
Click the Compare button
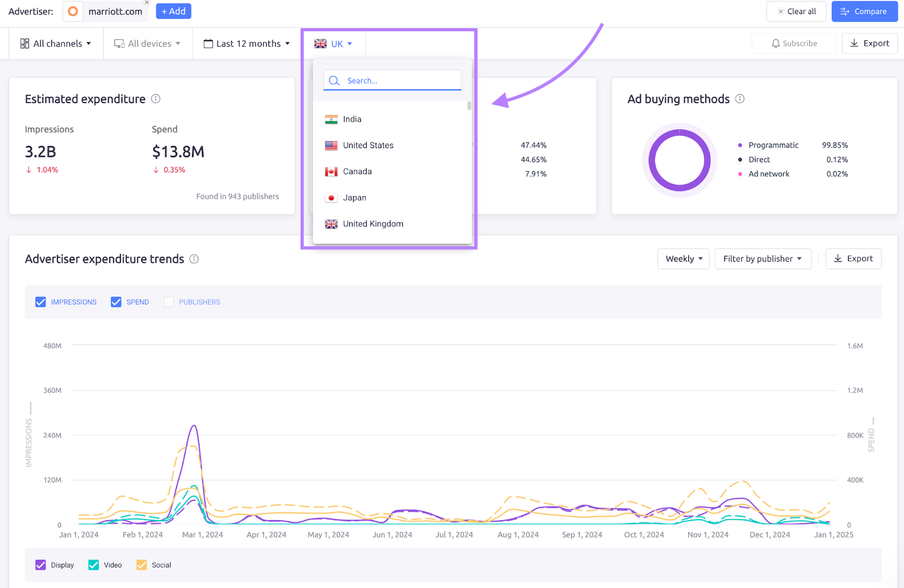point(864,11)
